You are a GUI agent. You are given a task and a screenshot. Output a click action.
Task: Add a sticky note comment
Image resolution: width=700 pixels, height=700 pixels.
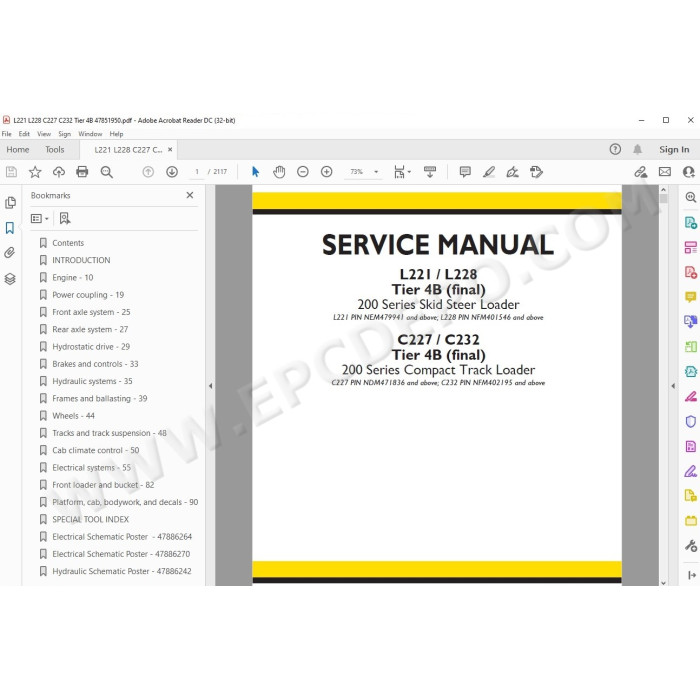[465, 172]
